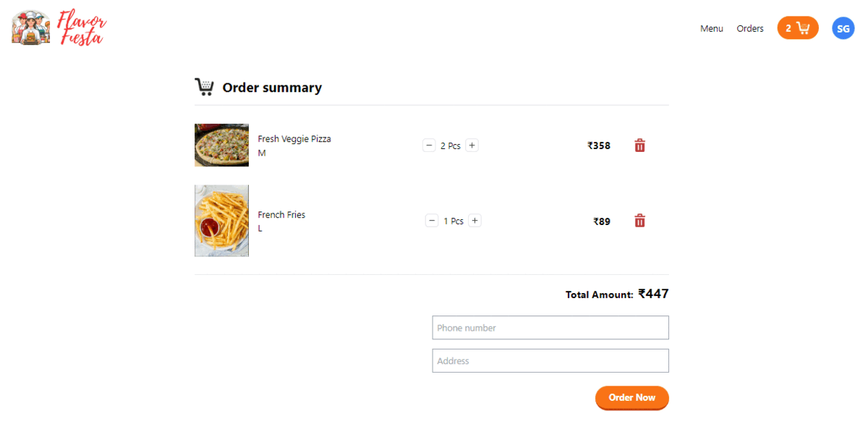Click the French Fries product image
Viewport: 868px width, 432px height.
(x=221, y=221)
